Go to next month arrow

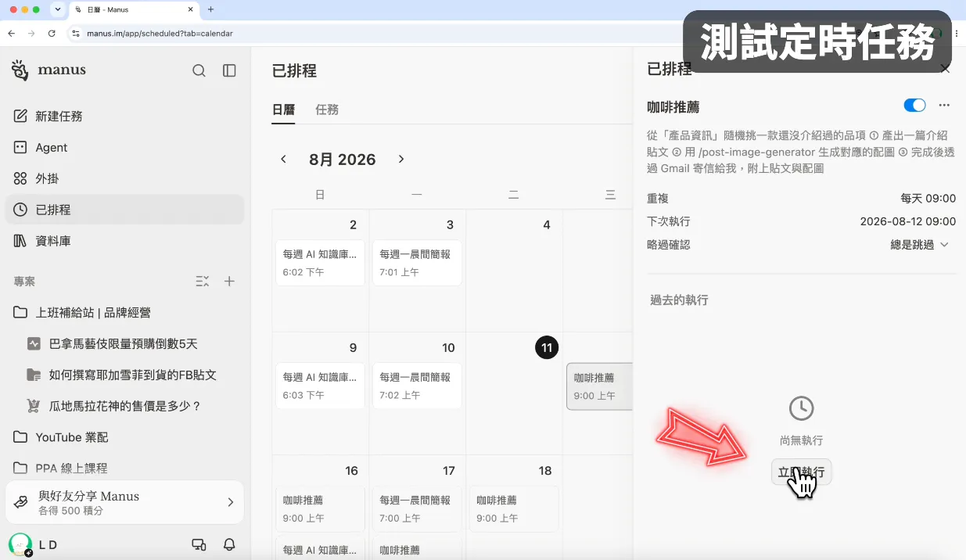coord(401,160)
